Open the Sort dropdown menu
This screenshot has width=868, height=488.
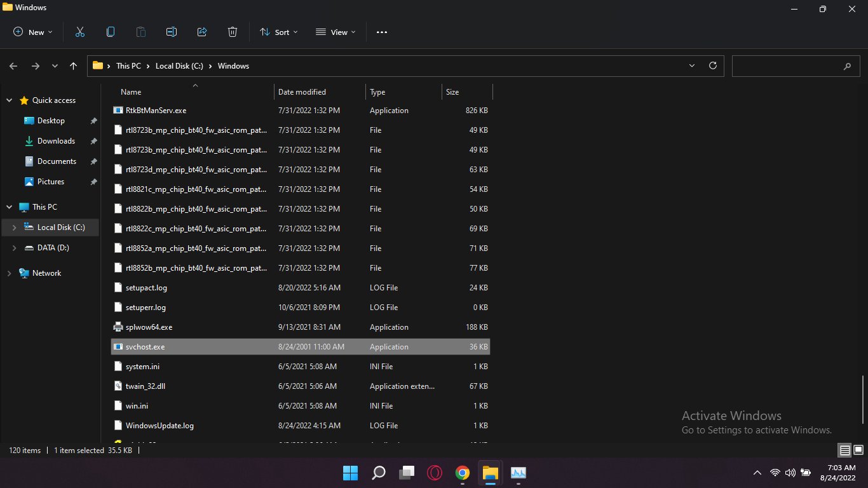(x=279, y=32)
